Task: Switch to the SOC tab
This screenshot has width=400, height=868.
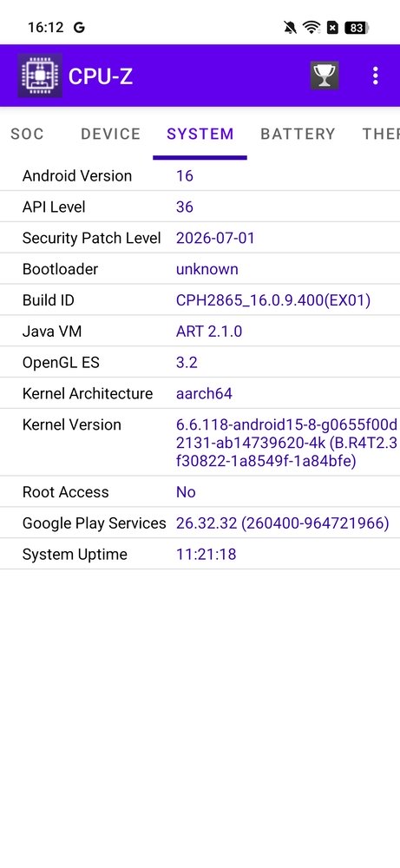Action: coord(27,134)
